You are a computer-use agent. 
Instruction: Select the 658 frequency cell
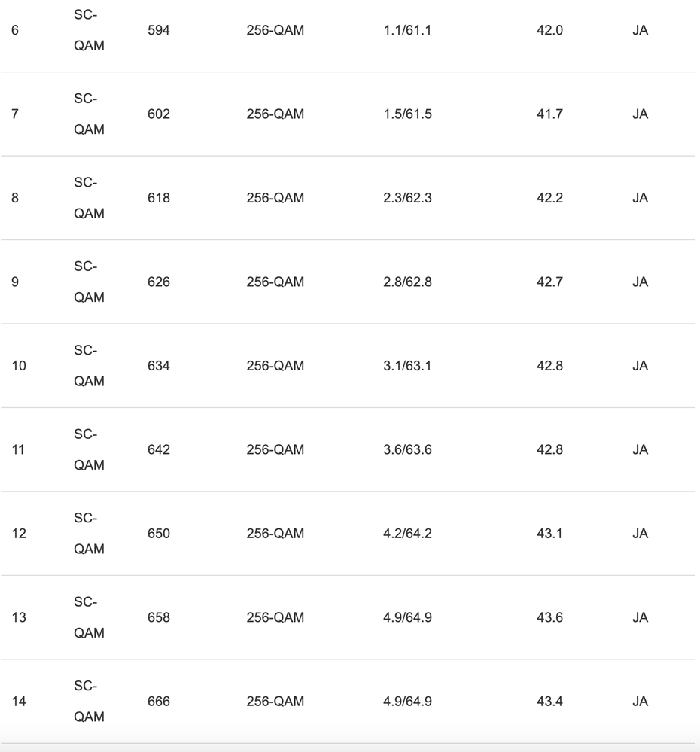159,618
